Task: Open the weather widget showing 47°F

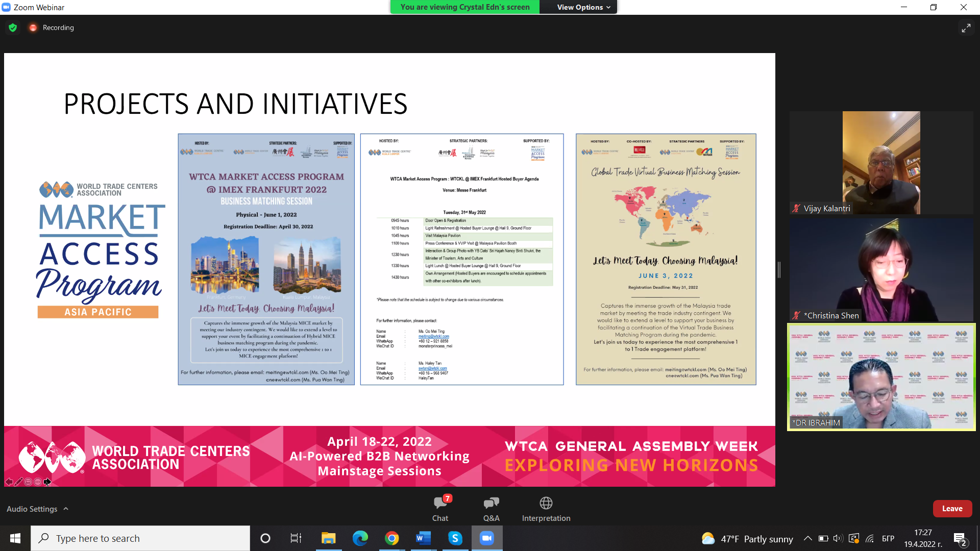Action: click(x=747, y=539)
